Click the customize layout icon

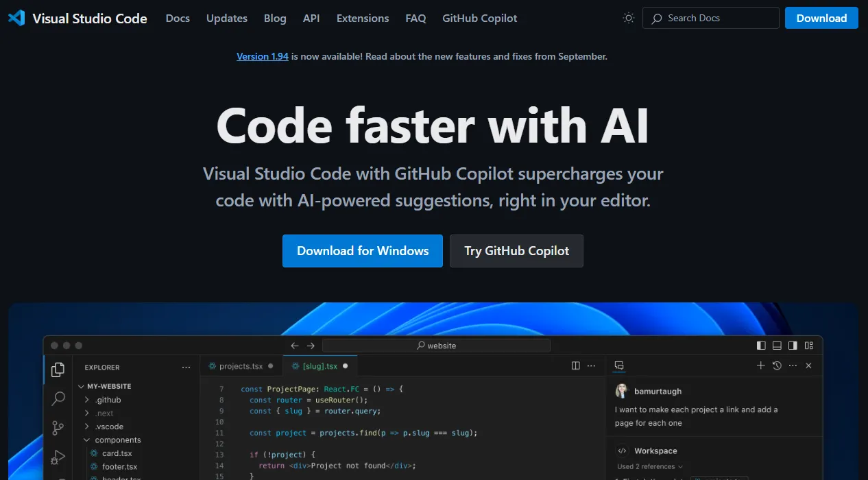point(809,346)
